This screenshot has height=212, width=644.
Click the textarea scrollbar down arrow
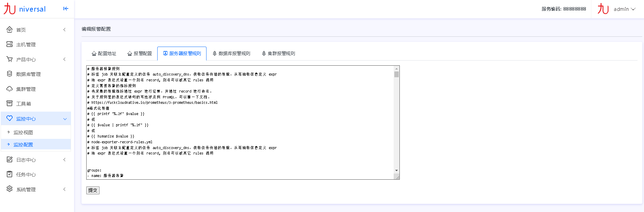(x=396, y=170)
